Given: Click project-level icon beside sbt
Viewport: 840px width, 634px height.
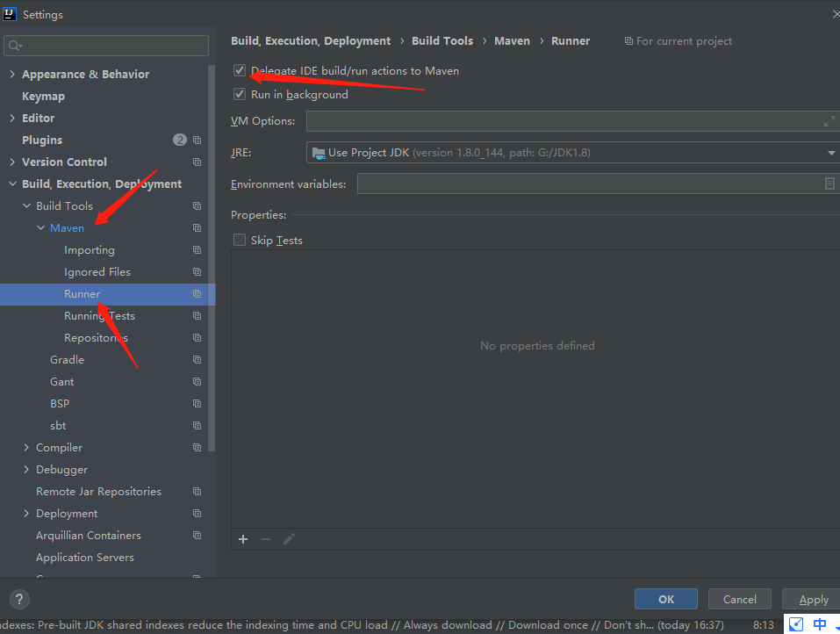Looking at the screenshot, I should (197, 426).
